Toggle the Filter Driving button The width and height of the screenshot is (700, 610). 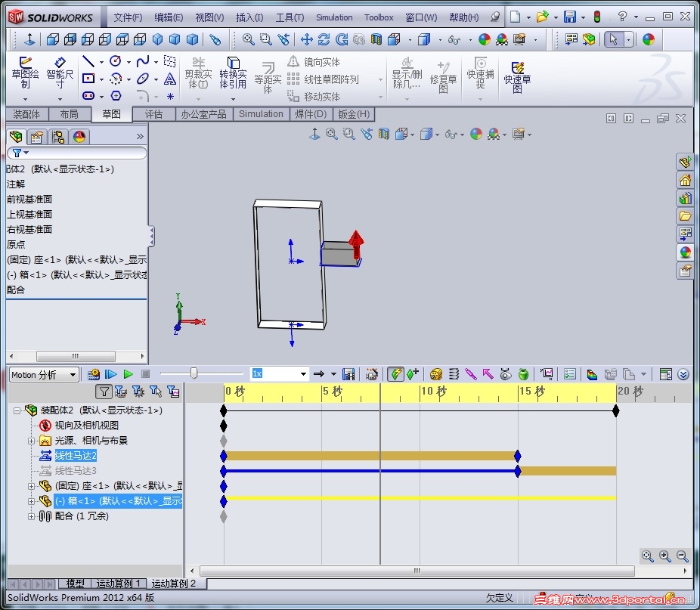click(x=138, y=392)
